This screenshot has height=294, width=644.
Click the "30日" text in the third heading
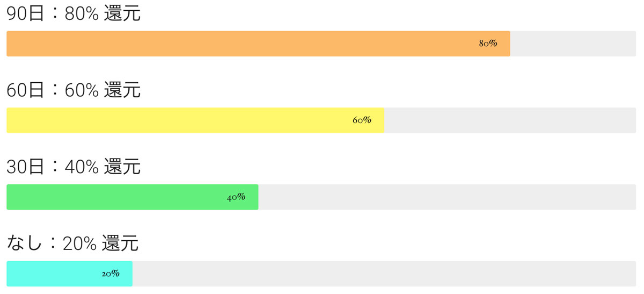[25, 167]
